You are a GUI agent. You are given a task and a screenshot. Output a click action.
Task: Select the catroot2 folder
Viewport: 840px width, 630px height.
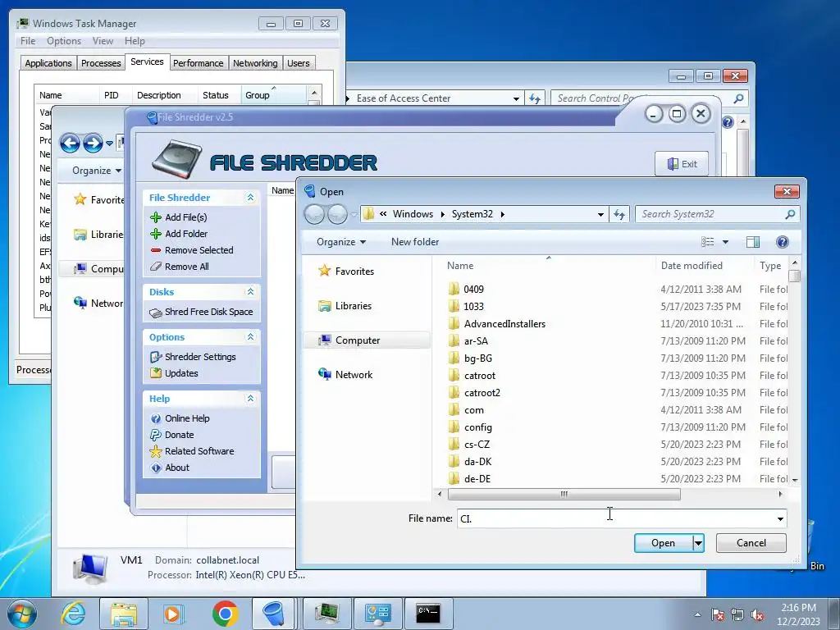[x=482, y=393]
